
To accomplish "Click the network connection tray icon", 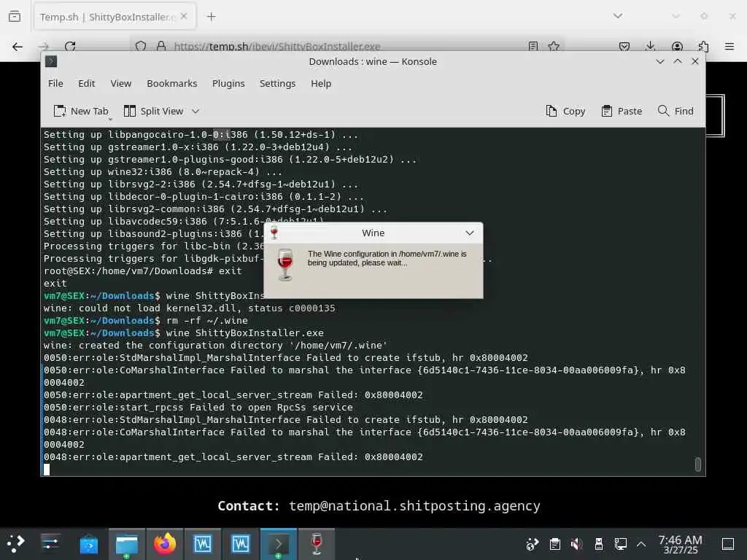I will click(620, 544).
